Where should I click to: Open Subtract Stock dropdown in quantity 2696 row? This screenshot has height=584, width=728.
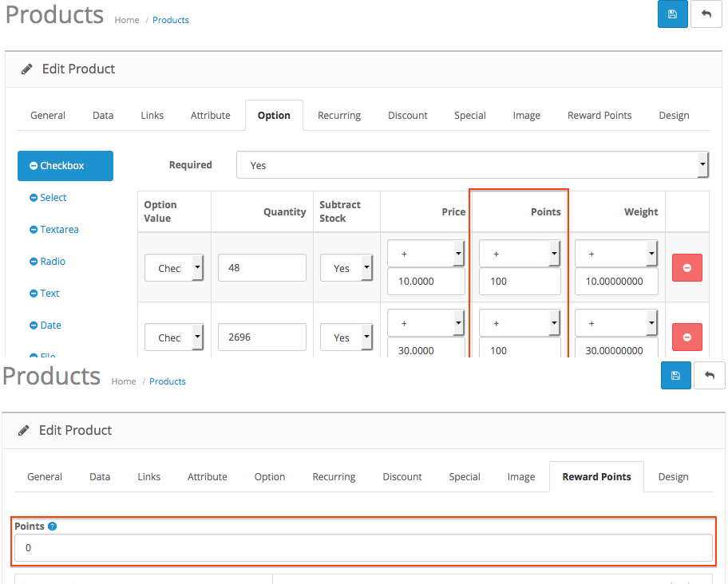(346, 337)
